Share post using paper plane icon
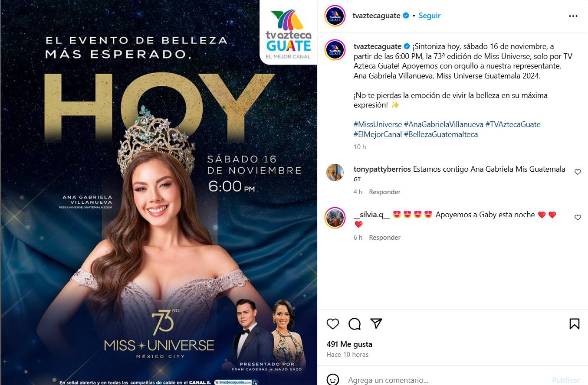588x385 pixels. point(376,323)
